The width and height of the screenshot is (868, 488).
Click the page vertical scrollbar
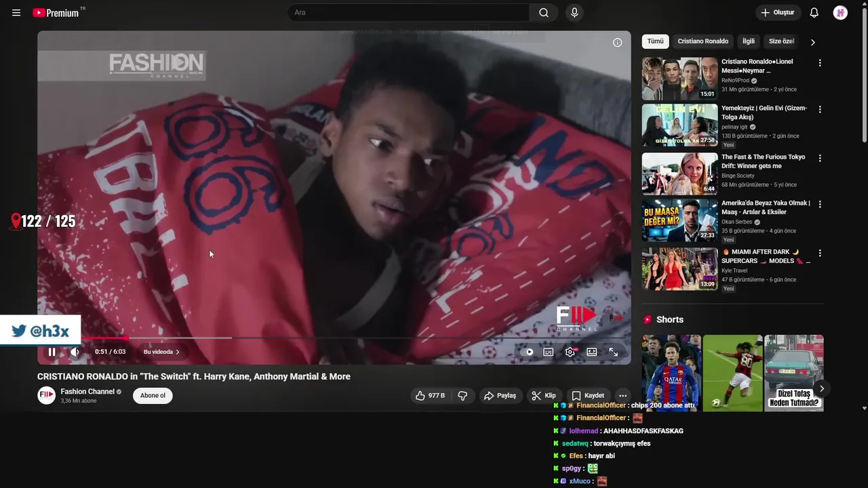864,75
